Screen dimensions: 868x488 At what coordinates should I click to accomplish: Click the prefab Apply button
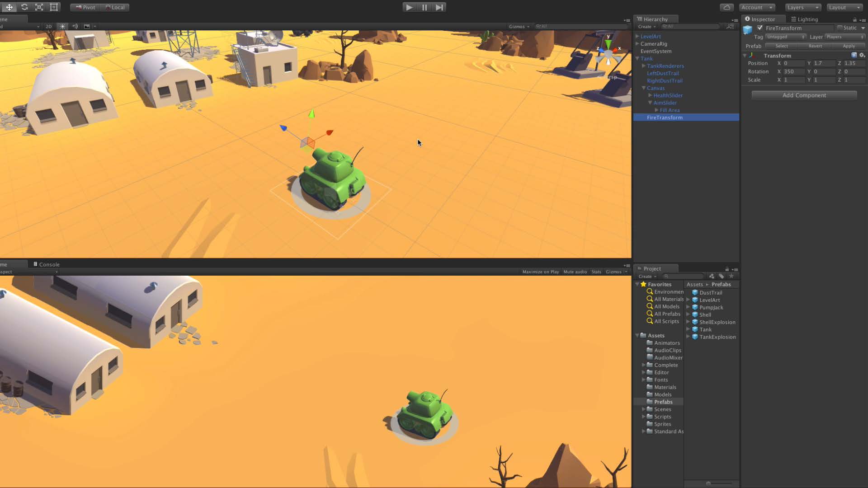(849, 46)
